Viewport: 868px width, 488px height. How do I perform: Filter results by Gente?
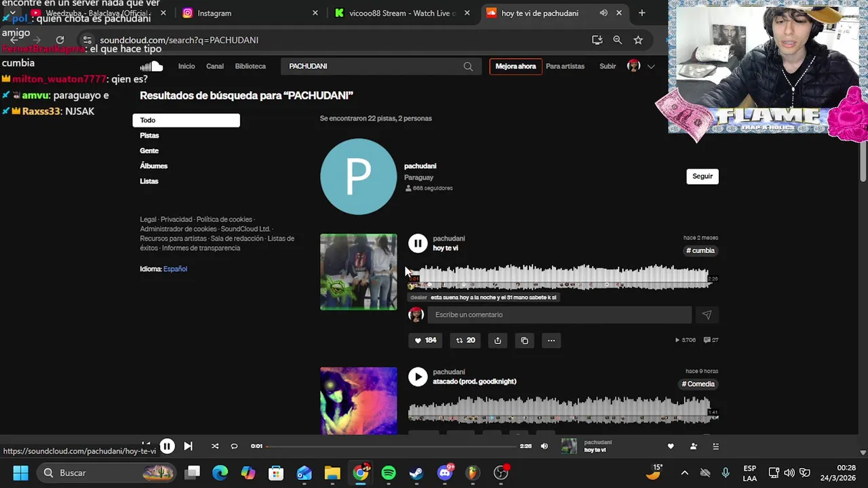pos(149,150)
